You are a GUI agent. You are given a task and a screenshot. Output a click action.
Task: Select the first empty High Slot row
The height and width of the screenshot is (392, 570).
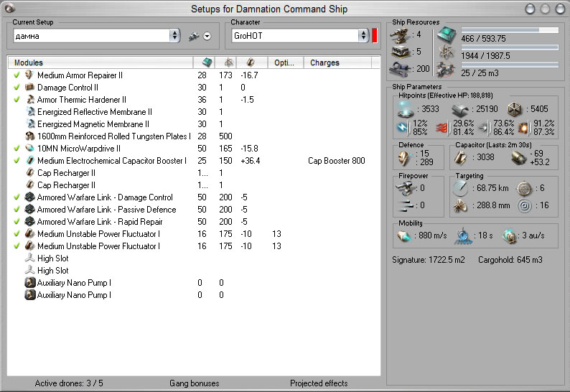[194, 258]
